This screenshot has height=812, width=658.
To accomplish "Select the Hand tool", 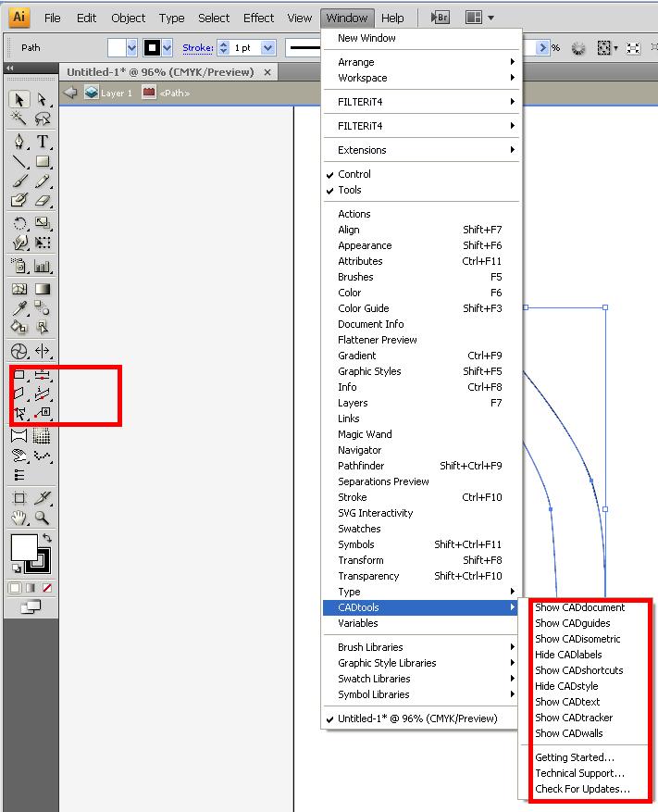I will pos(19,518).
